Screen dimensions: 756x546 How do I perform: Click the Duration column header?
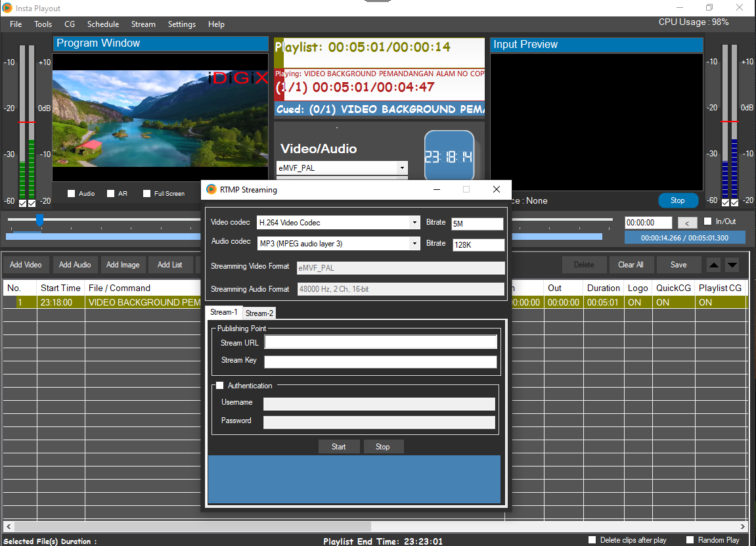[x=603, y=288]
